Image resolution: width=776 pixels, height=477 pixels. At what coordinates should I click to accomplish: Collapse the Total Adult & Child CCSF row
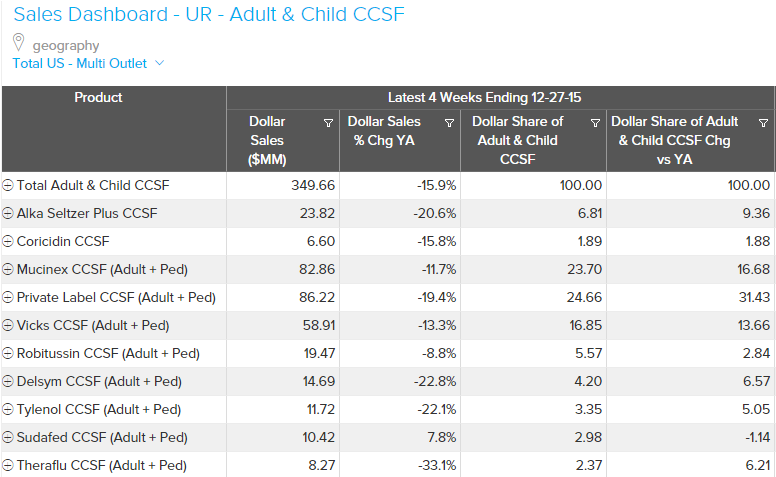[x=8, y=185]
